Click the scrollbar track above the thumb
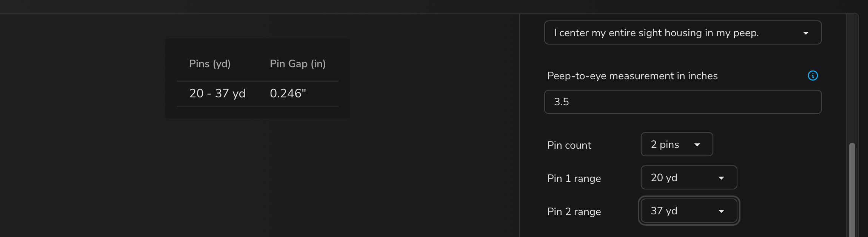Image resolution: width=868 pixels, height=237 pixels. point(852,78)
